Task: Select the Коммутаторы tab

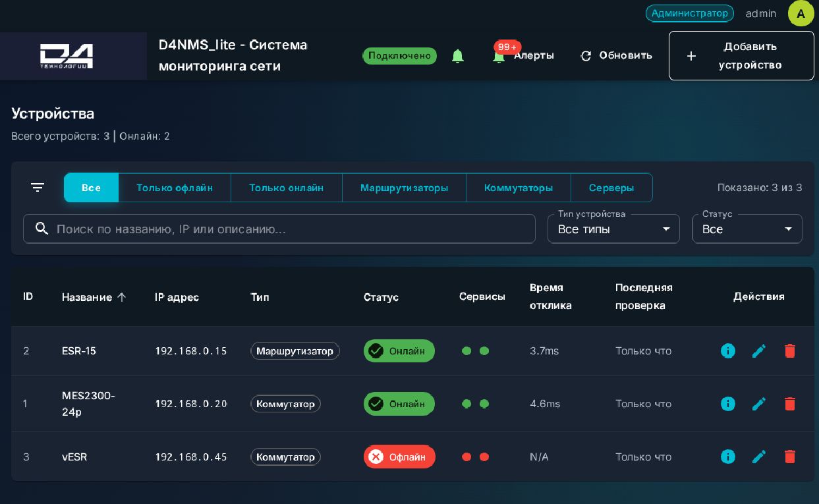Action: pyautogui.click(x=519, y=188)
